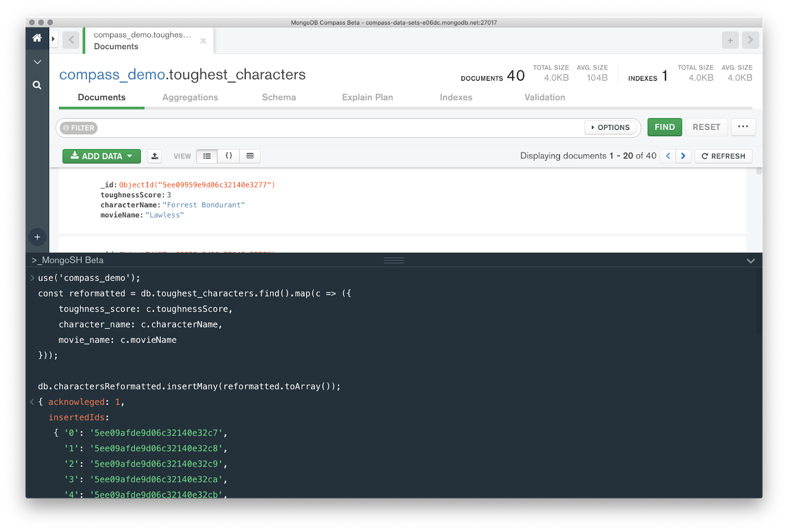The height and width of the screenshot is (532, 788).
Task: Switch to table view
Action: point(250,156)
